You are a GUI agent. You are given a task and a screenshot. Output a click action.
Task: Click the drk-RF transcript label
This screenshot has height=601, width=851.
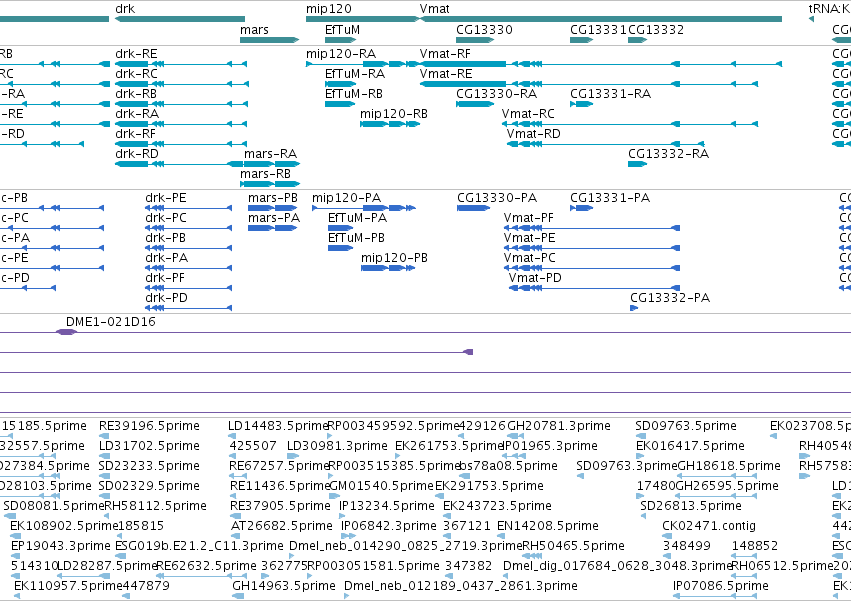coord(135,134)
